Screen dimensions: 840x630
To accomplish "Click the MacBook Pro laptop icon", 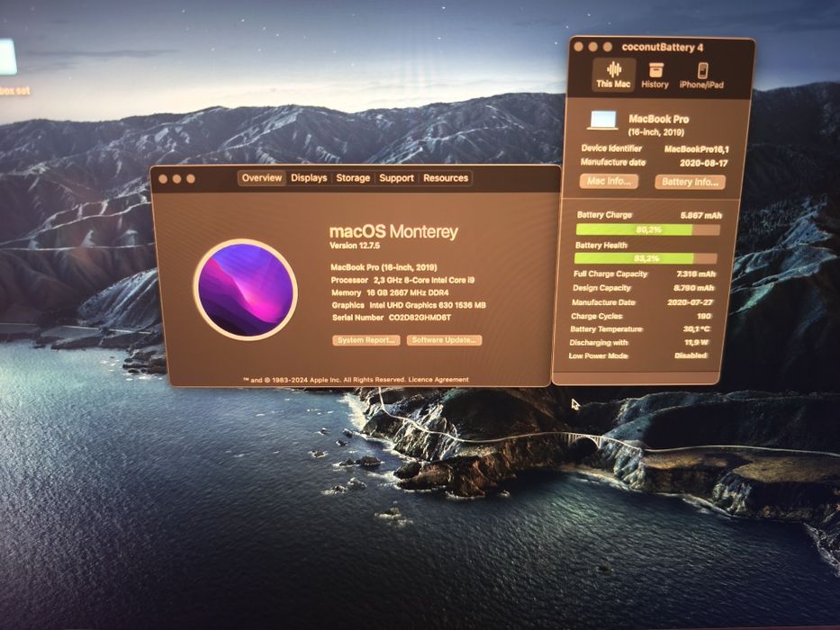I will click(604, 121).
